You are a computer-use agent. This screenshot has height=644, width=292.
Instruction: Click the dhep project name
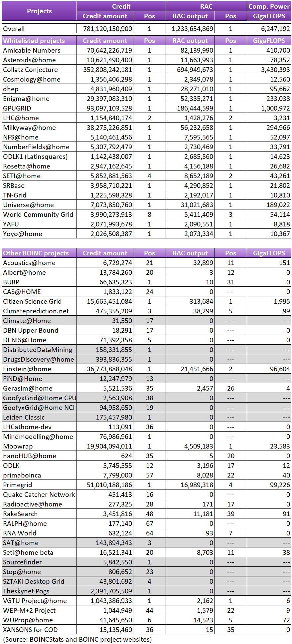[11, 89]
